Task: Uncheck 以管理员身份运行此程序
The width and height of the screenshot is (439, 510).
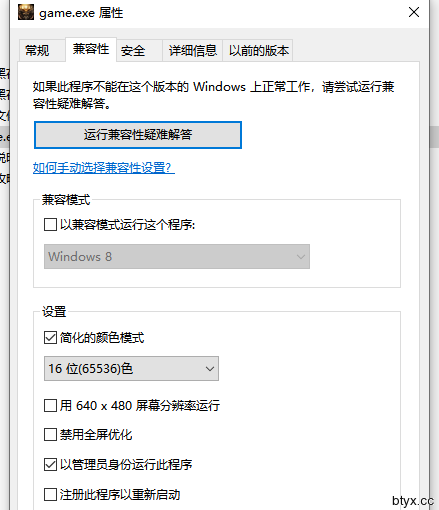Action: 50,464
